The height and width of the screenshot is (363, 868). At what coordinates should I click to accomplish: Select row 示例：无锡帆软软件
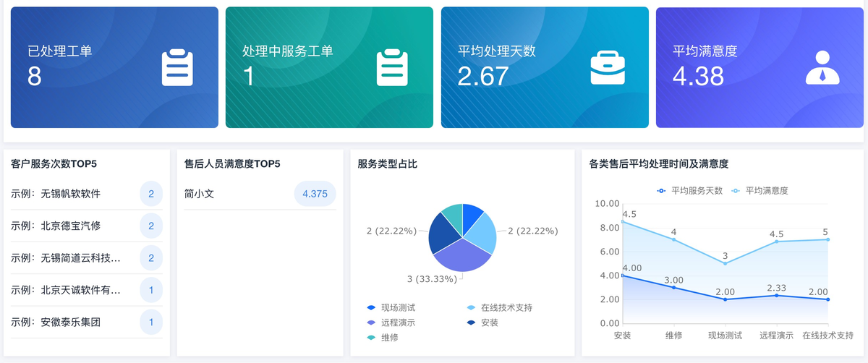pyautogui.click(x=87, y=194)
